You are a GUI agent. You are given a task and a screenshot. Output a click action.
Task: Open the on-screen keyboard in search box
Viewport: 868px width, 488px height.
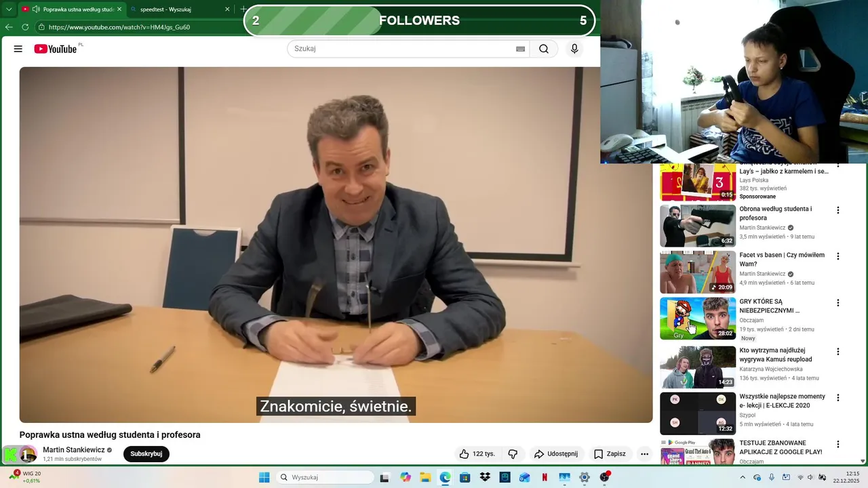coord(520,49)
